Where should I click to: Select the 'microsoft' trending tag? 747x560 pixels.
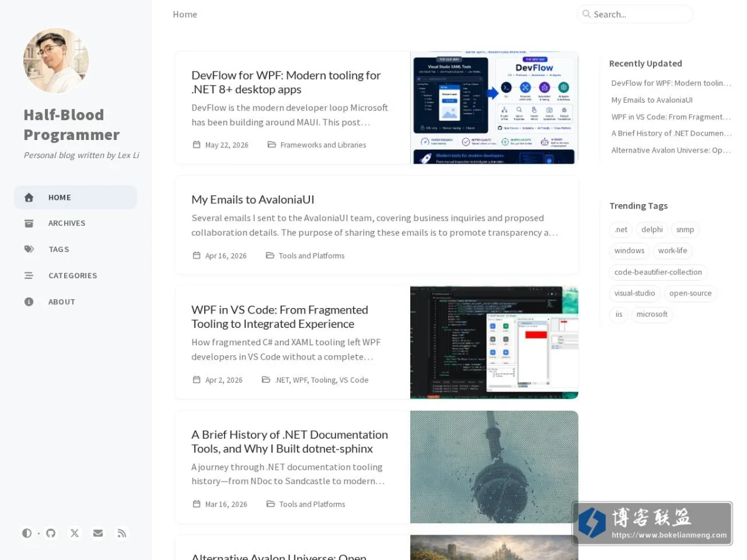pyautogui.click(x=652, y=314)
